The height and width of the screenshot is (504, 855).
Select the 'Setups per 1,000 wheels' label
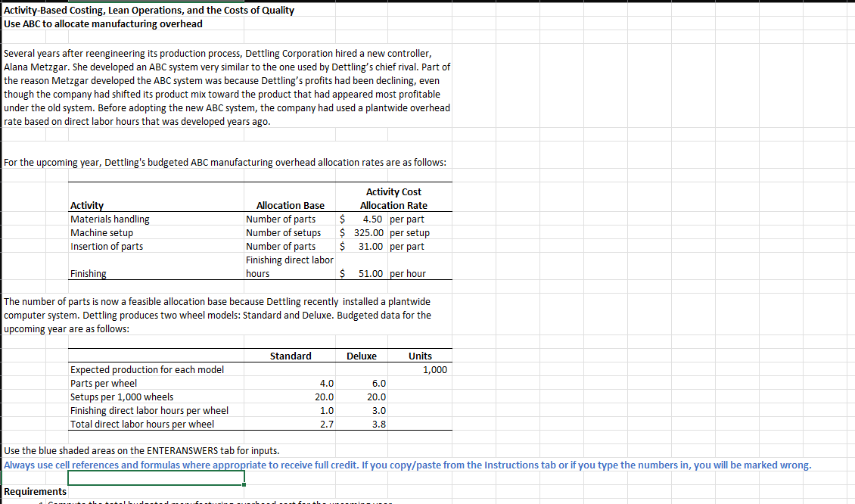click(x=122, y=397)
